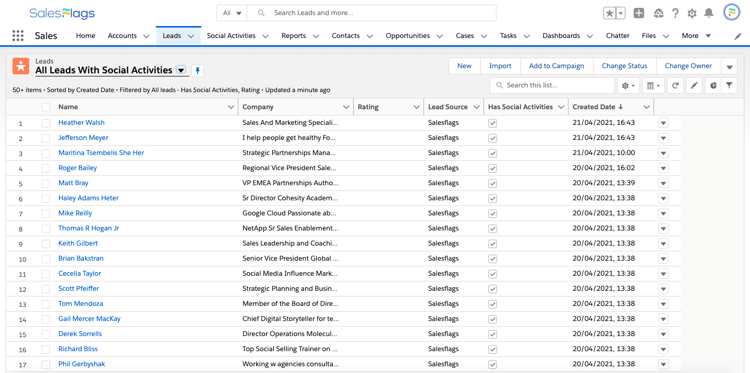Expand the list view name dropdown
Image resolution: width=750 pixels, height=373 pixels.
(181, 70)
